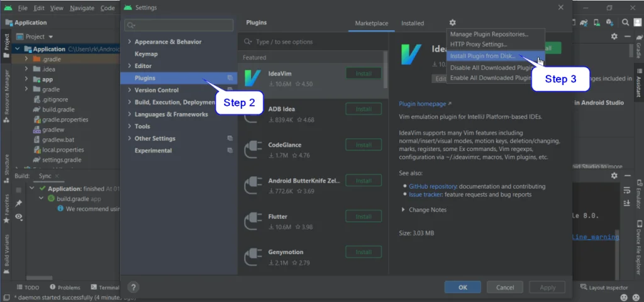Open Build panel gear options

pos(614,176)
